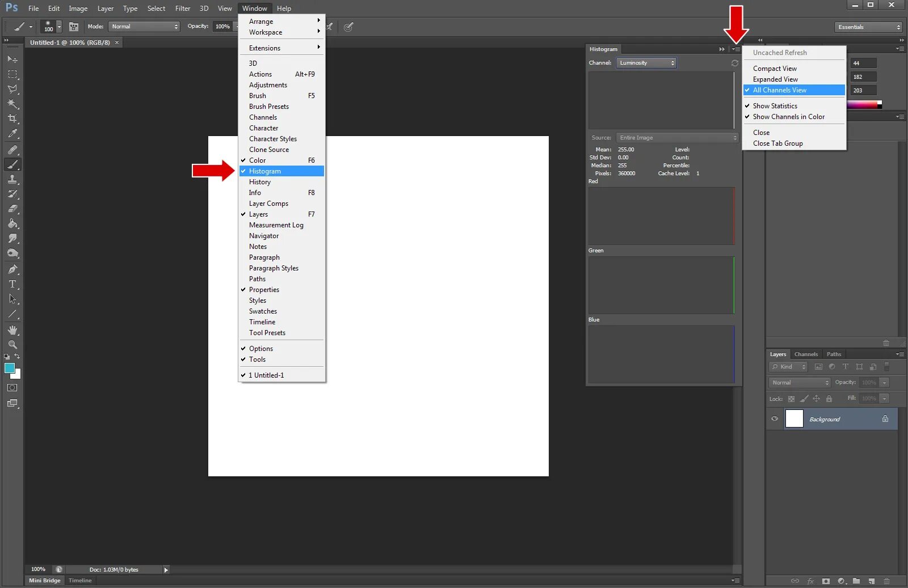This screenshot has height=588, width=908.
Task: Click the uncached refresh icon in Histogram panel
Action: [x=734, y=63]
